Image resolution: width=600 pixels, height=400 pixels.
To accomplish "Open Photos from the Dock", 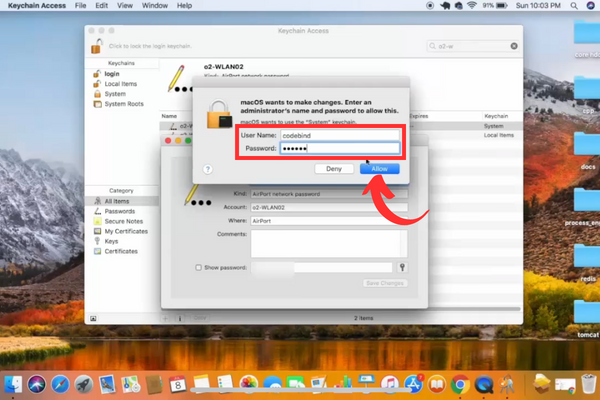I will point(249,384).
